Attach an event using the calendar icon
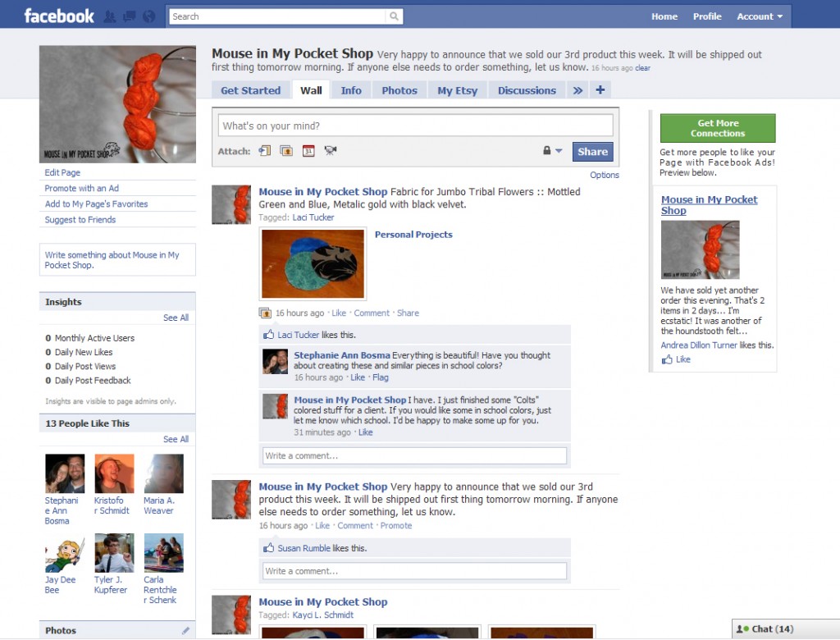Image resolution: width=840 pixels, height=640 pixels. [308, 151]
